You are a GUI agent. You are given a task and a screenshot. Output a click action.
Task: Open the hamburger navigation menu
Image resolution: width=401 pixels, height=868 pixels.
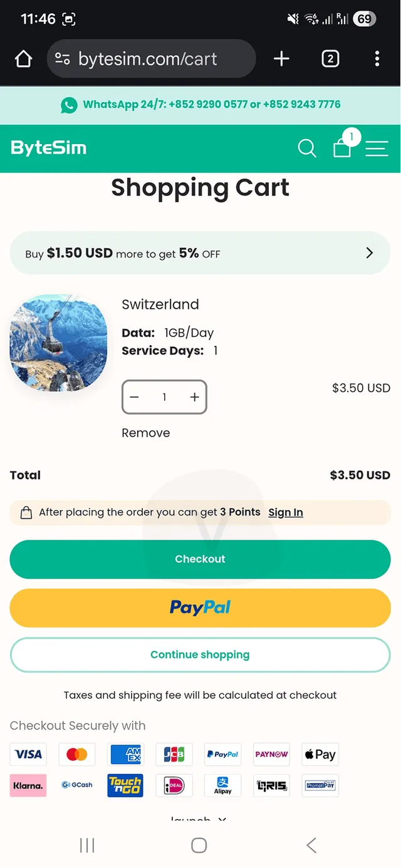point(377,148)
